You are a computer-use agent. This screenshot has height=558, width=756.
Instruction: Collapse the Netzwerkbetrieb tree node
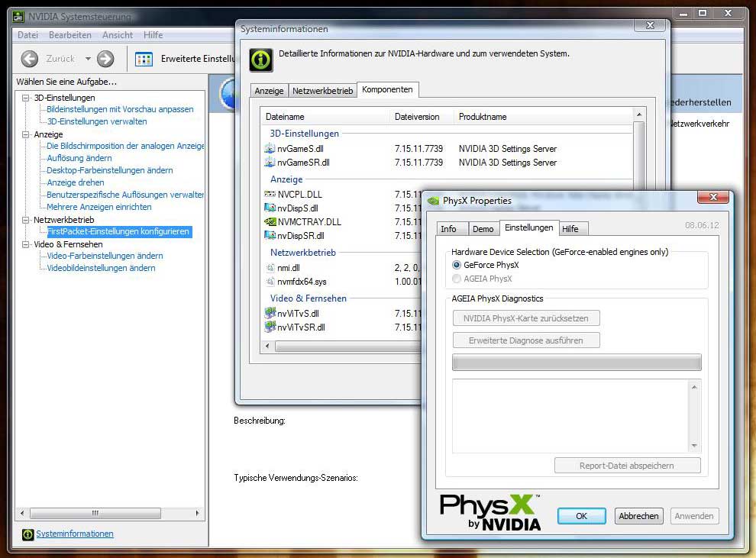click(25, 220)
